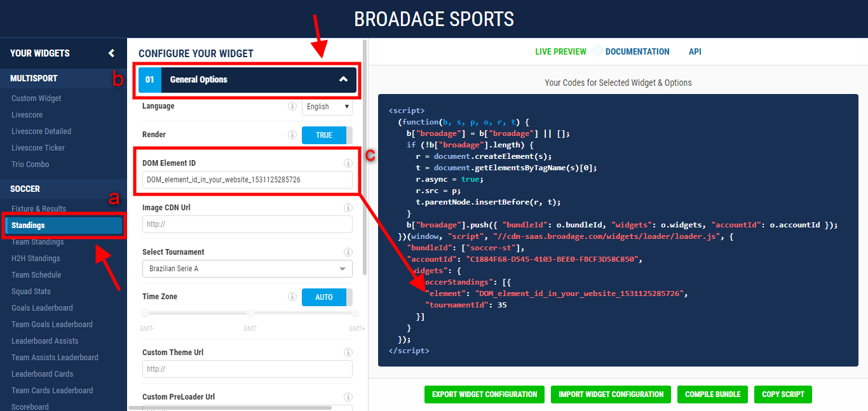Image resolution: width=868 pixels, height=411 pixels.
Task: Click the Time Zone slider GMT- handle
Action: click(x=146, y=313)
